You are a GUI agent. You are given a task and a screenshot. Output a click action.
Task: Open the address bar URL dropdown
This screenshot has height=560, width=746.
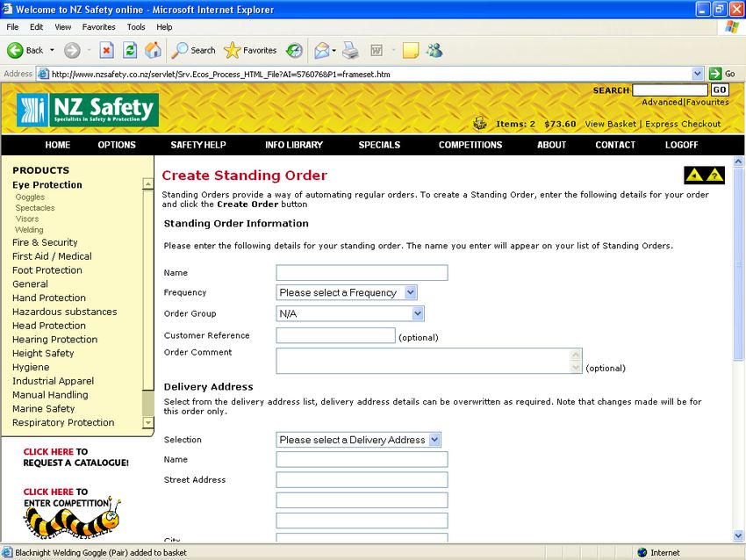[698, 74]
